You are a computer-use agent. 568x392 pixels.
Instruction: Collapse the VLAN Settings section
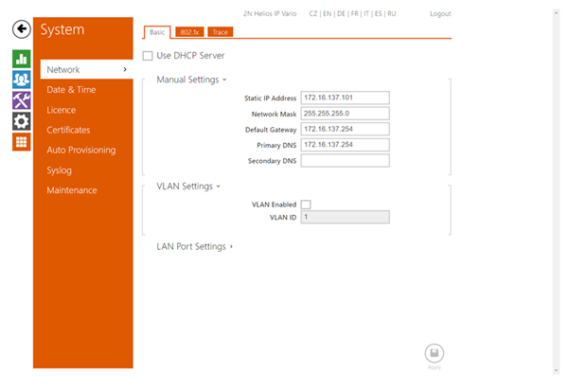pos(188,187)
